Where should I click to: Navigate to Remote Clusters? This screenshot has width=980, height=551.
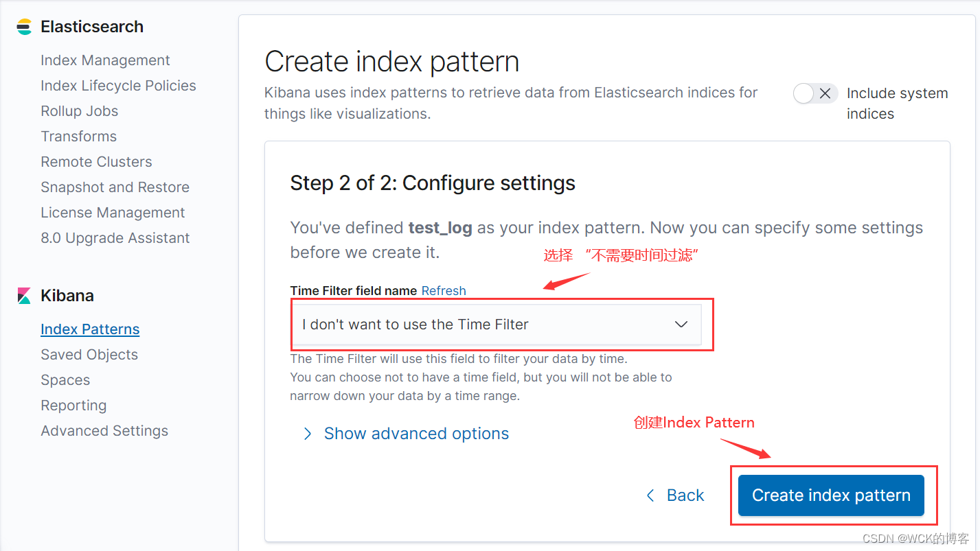tap(96, 162)
